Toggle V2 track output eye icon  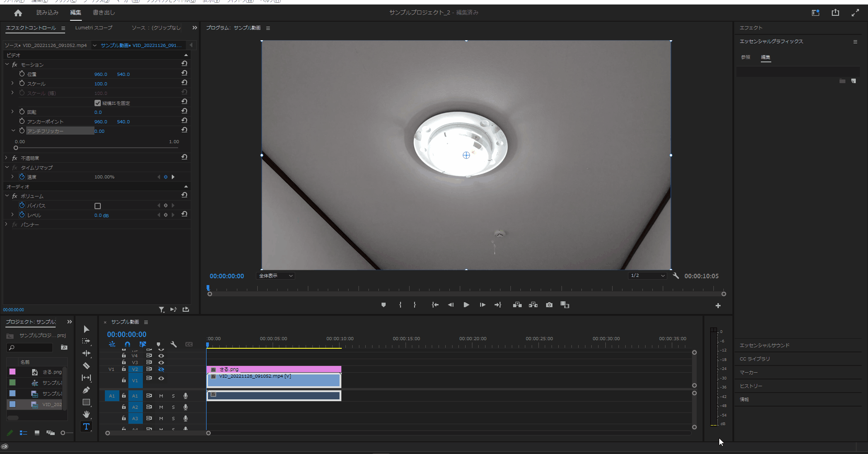[161, 369]
